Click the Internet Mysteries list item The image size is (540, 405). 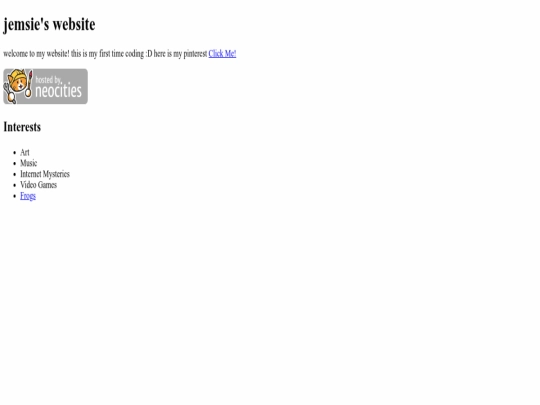[x=45, y=174]
